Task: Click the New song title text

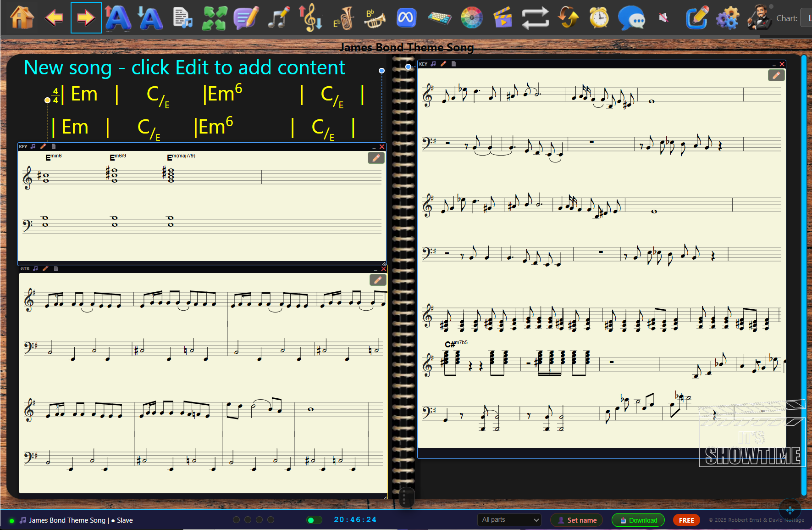Action: 184,67
